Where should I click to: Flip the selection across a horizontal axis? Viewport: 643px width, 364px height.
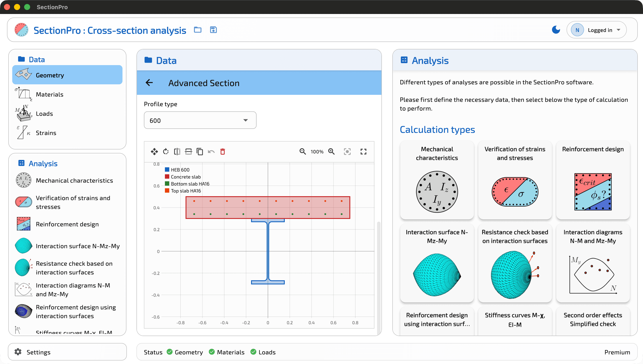pos(188,151)
